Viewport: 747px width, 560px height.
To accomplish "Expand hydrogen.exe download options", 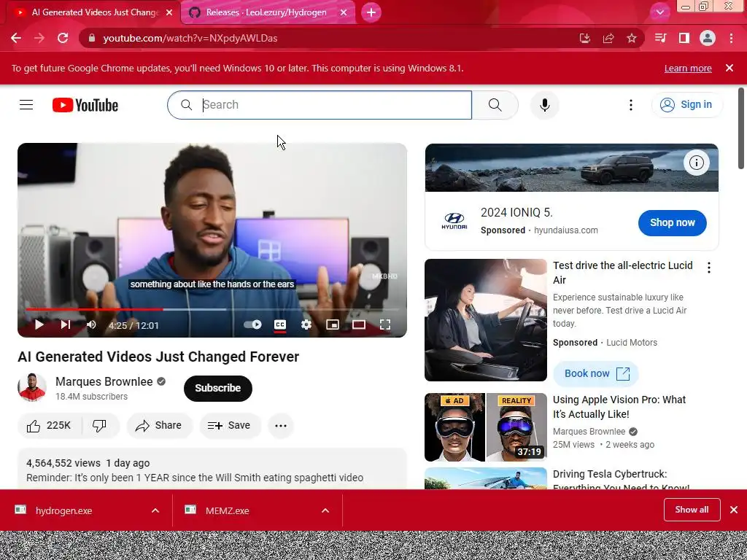I will tap(155, 510).
